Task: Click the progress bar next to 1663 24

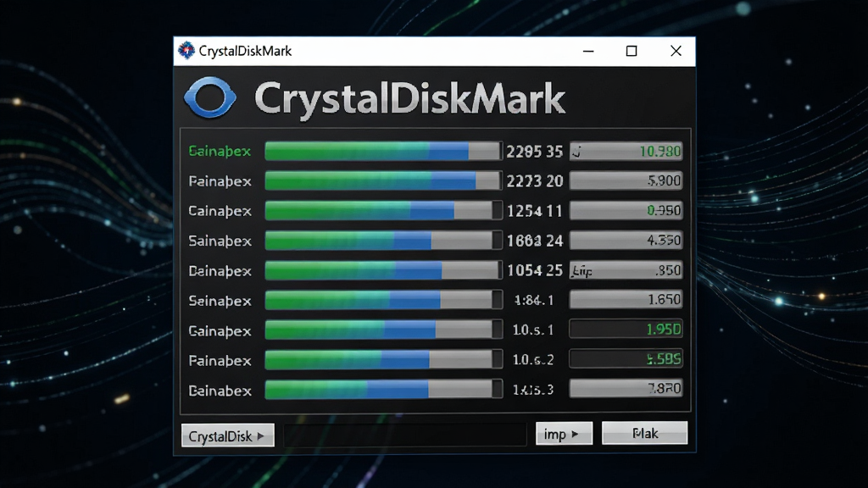Action: coord(384,241)
